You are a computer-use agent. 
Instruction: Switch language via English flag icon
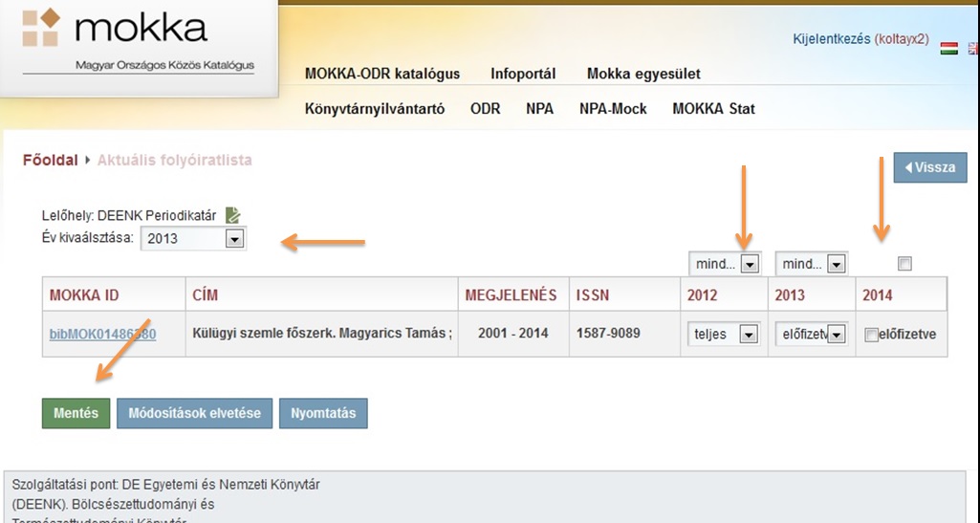(x=973, y=48)
